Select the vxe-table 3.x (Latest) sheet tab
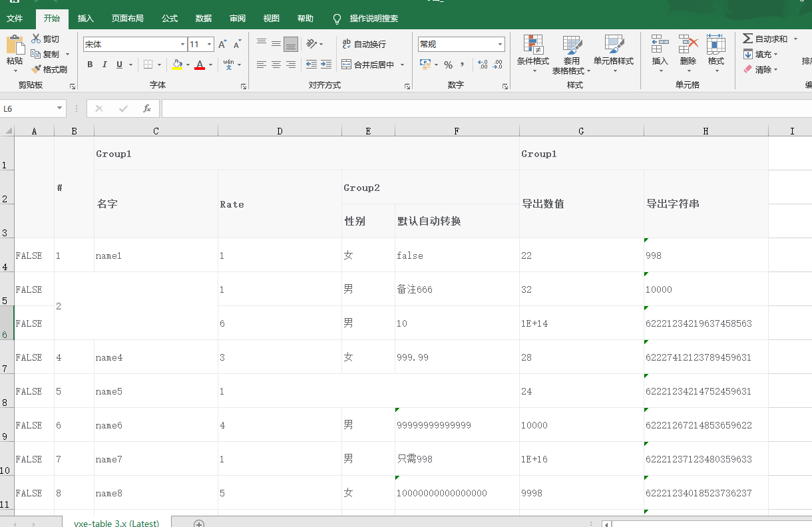The height and width of the screenshot is (527, 812). [x=116, y=524]
